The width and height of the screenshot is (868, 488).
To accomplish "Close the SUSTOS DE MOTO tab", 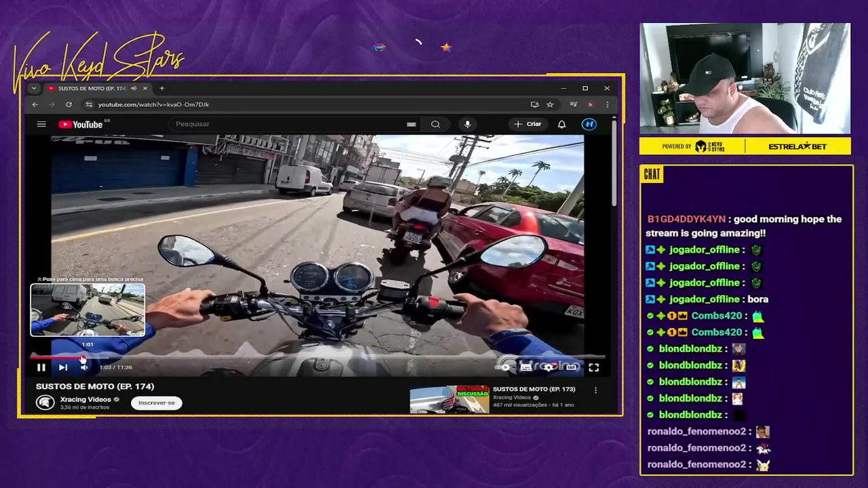I will (144, 88).
